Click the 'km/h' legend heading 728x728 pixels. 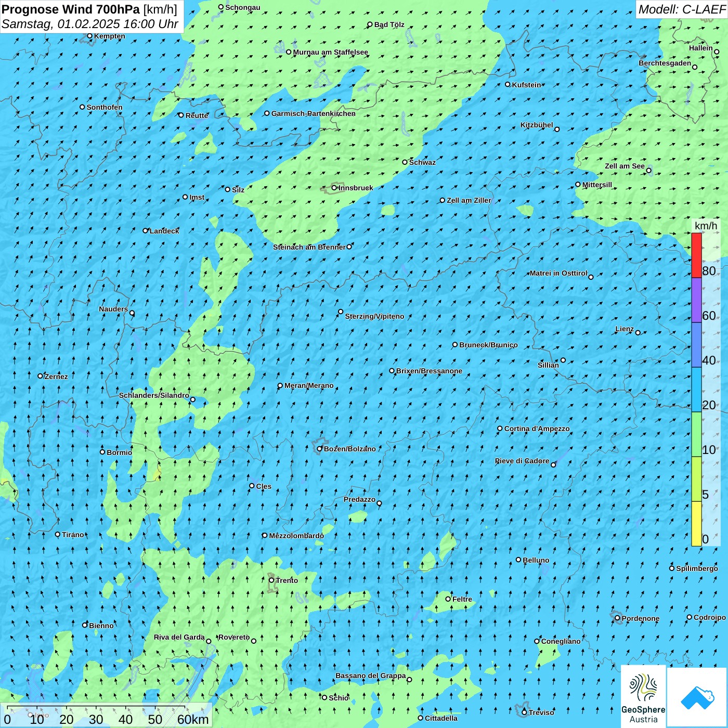[706, 226]
